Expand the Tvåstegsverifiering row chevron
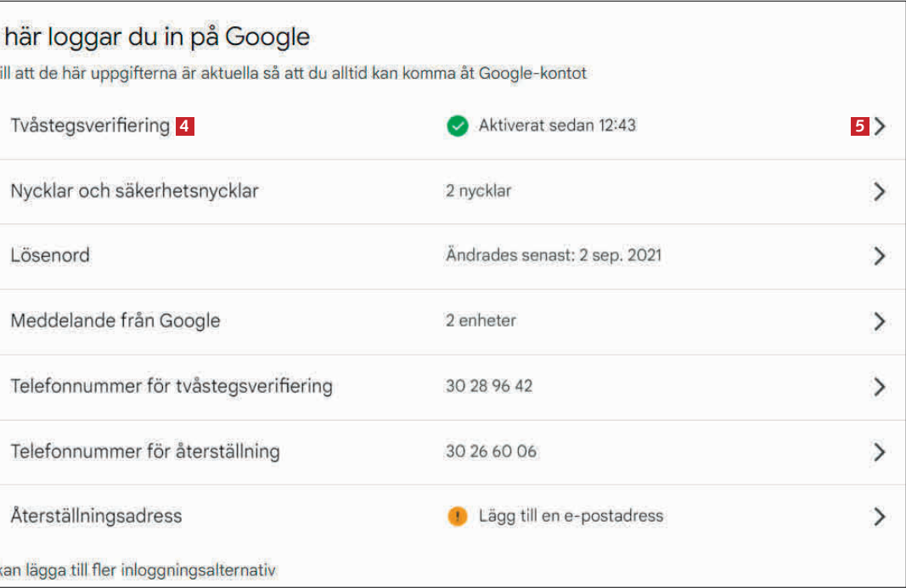The height and width of the screenshot is (588, 906). [880, 126]
